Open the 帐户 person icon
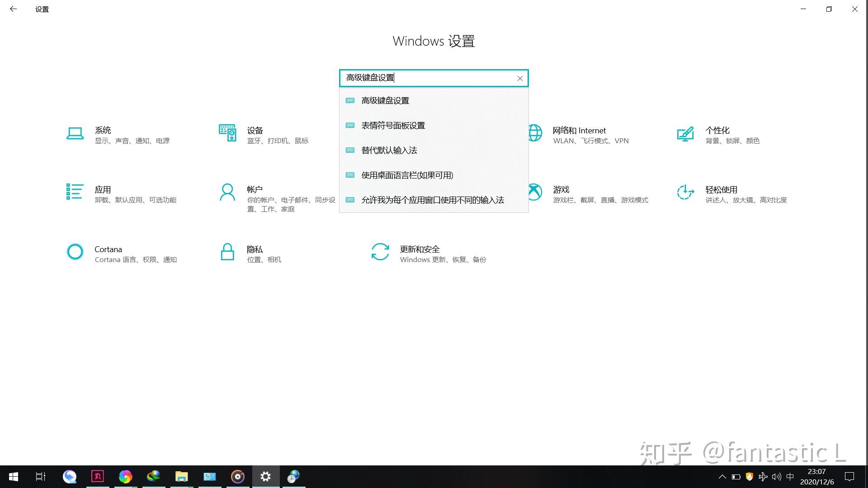 pos(227,192)
